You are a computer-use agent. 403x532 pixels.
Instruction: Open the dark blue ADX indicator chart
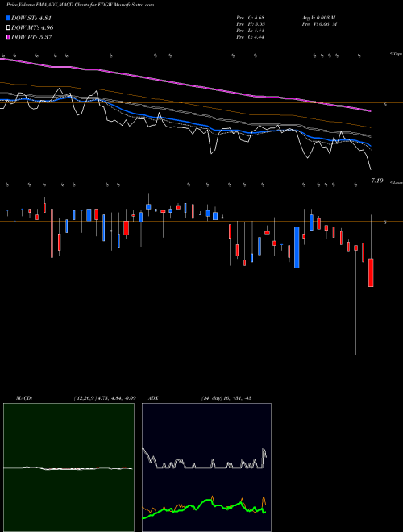tap(206, 468)
